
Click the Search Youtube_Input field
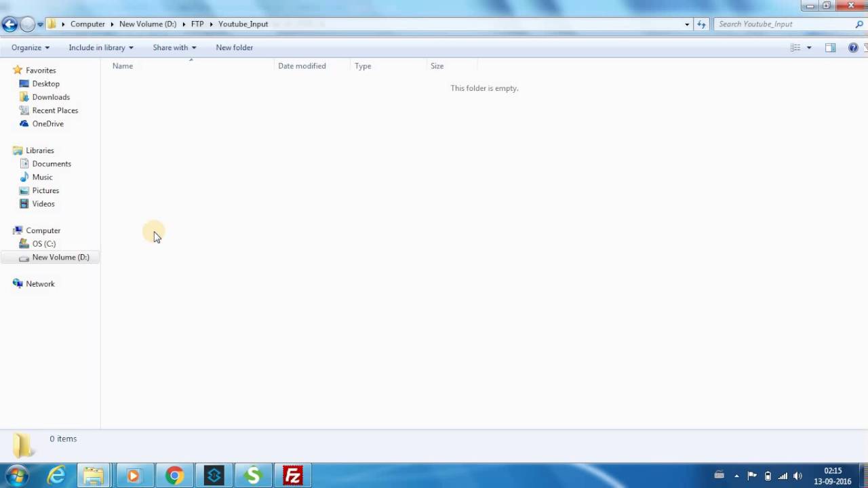point(785,24)
